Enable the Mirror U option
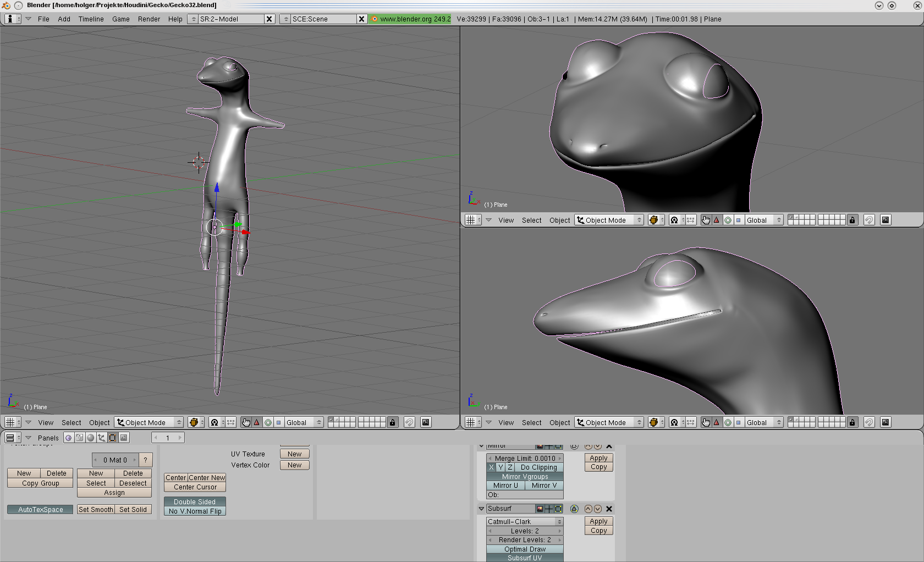This screenshot has height=562, width=924. pos(505,486)
